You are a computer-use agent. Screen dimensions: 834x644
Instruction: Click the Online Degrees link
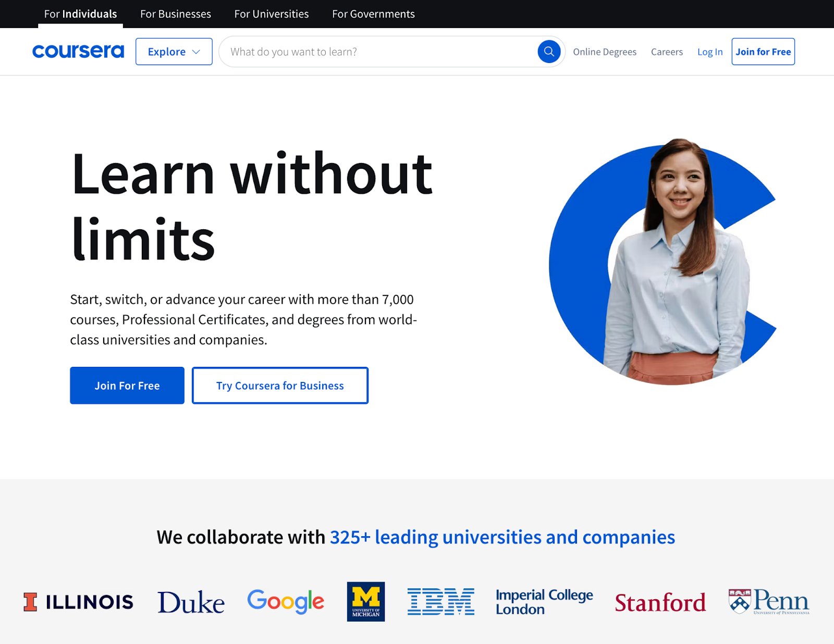coord(605,52)
